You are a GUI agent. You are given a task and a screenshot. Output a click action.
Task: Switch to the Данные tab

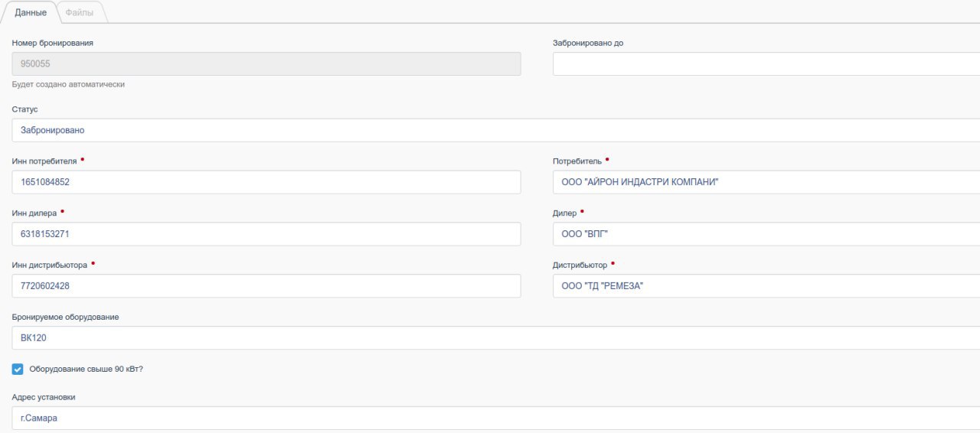coord(31,13)
